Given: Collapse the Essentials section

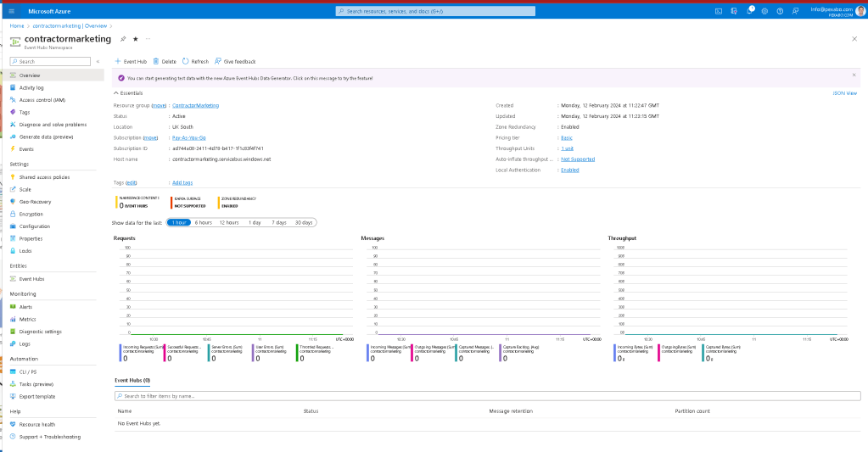Looking at the screenshot, I should 128,93.
